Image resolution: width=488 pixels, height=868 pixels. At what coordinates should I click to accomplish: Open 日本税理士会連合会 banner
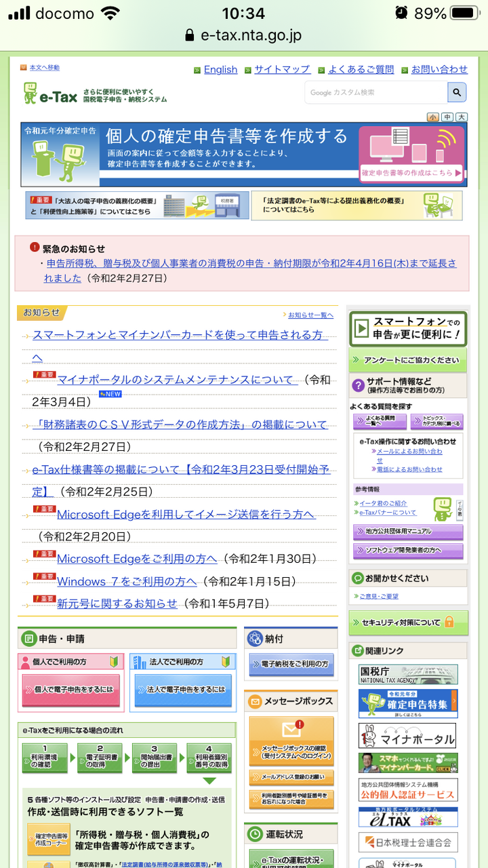tap(408, 842)
